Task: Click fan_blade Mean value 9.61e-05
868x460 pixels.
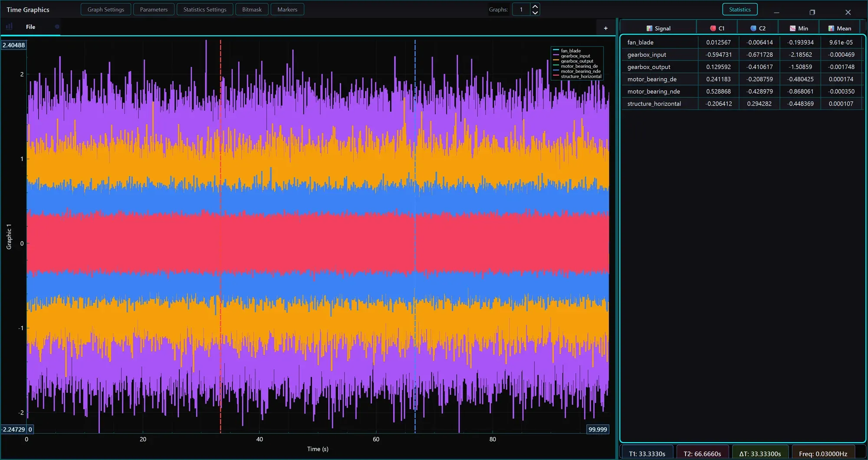Action: pyautogui.click(x=841, y=42)
